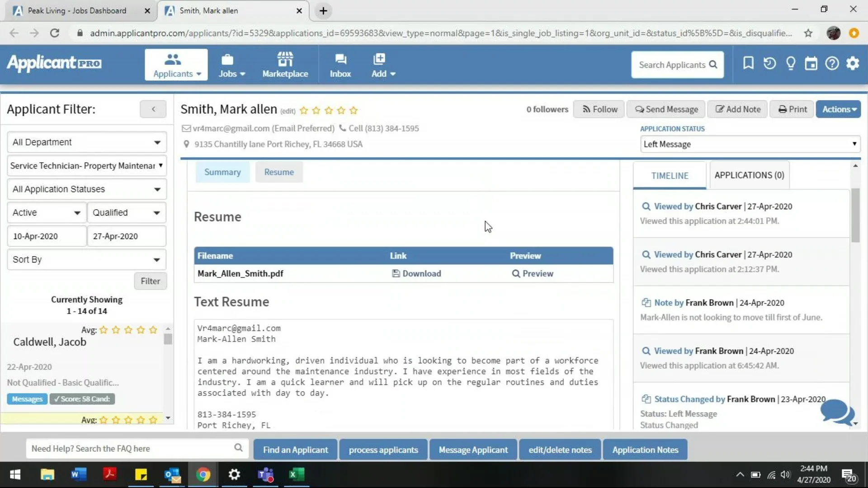
Task: Rate the applicant with the first star
Action: pos(304,110)
